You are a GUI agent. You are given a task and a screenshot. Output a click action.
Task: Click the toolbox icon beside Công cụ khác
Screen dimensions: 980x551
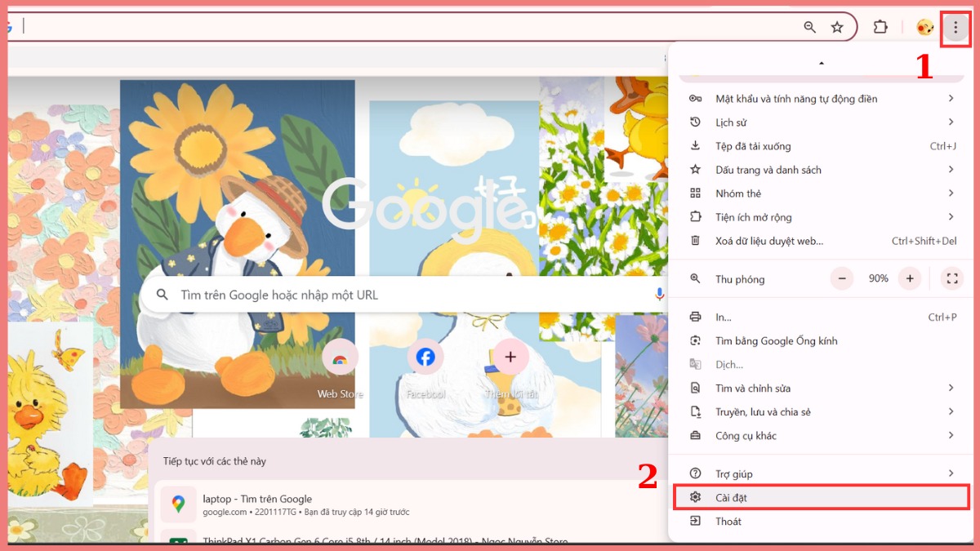click(x=695, y=435)
